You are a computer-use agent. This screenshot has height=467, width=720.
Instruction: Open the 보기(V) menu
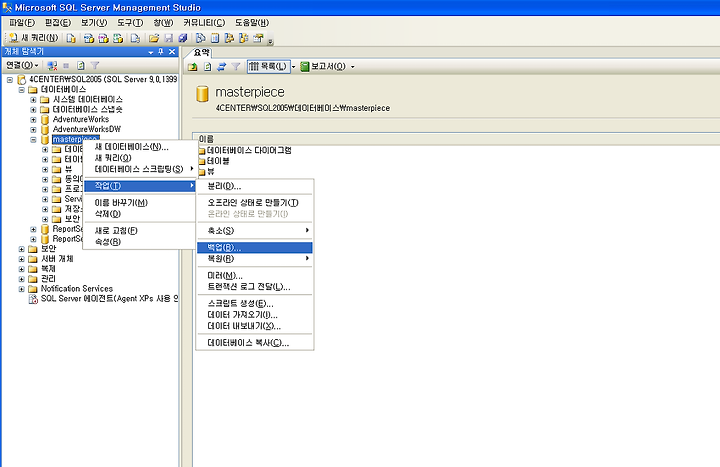(x=94, y=23)
